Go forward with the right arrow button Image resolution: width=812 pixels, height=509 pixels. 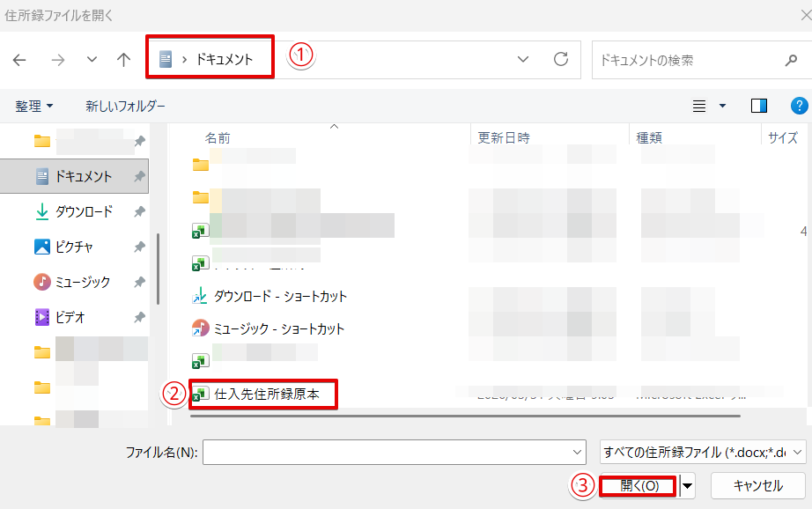coord(58,60)
